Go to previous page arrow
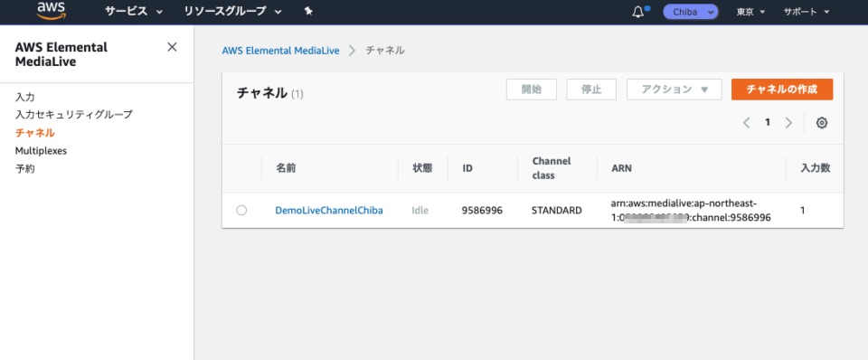This screenshot has width=868, height=360. 746,123
